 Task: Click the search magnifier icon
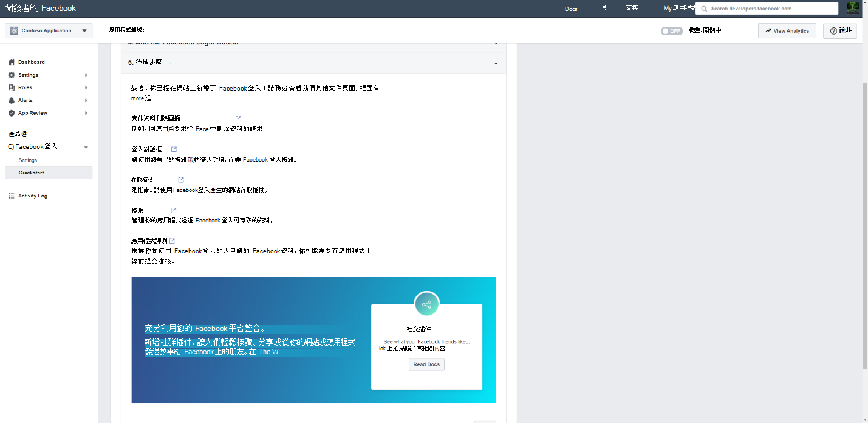coord(704,9)
